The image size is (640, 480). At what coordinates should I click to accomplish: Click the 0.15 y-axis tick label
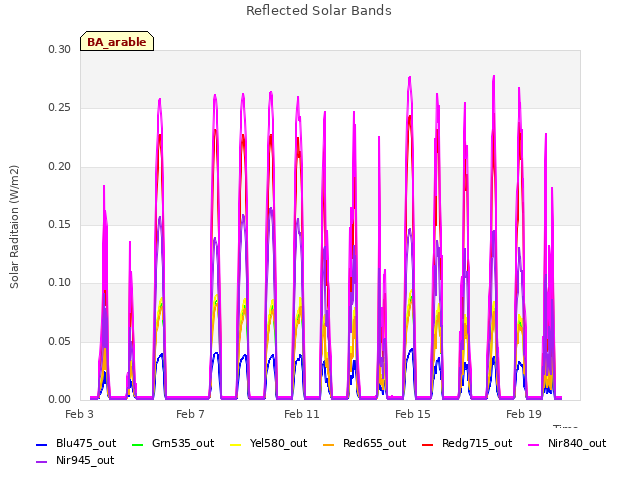coord(60,224)
